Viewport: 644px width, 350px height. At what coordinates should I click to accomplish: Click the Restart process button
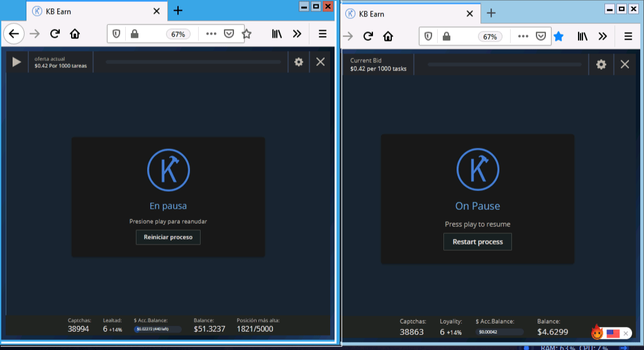477,242
